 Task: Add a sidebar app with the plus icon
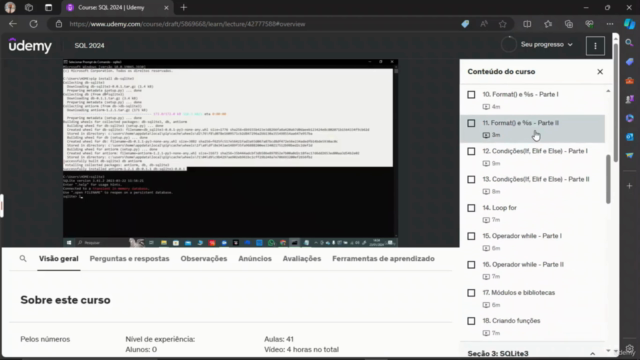pyautogui.click(x=629, y=186)
